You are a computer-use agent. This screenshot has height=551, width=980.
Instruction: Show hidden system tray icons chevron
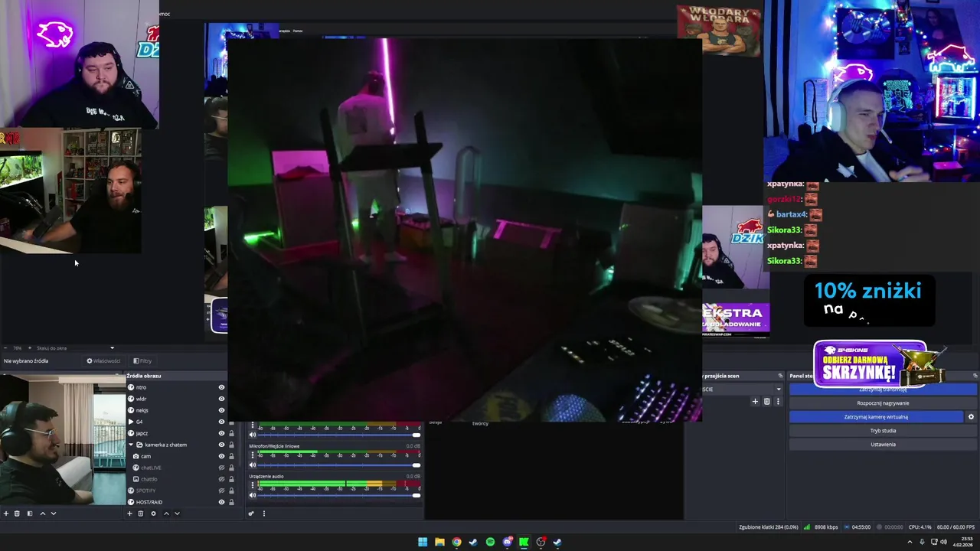[910, 542]
